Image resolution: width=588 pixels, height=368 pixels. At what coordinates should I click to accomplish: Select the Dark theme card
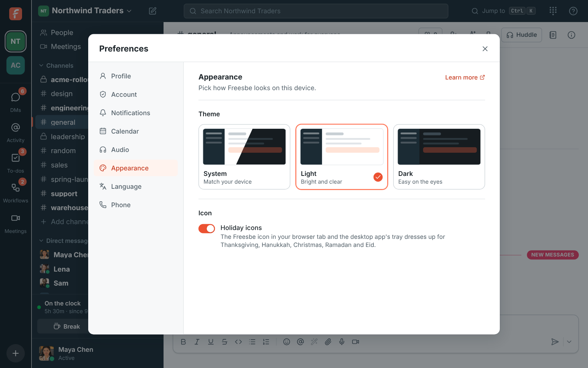coord(439,157)
